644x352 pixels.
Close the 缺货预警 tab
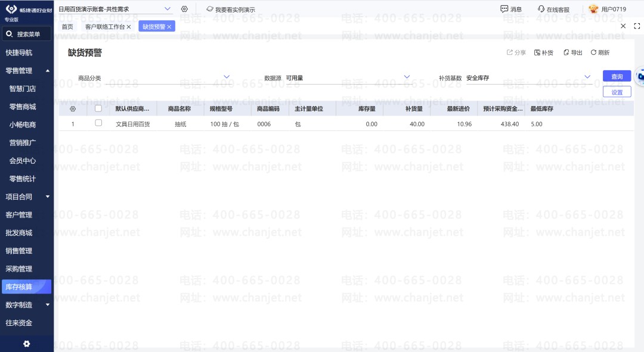[x=169, y=27]
